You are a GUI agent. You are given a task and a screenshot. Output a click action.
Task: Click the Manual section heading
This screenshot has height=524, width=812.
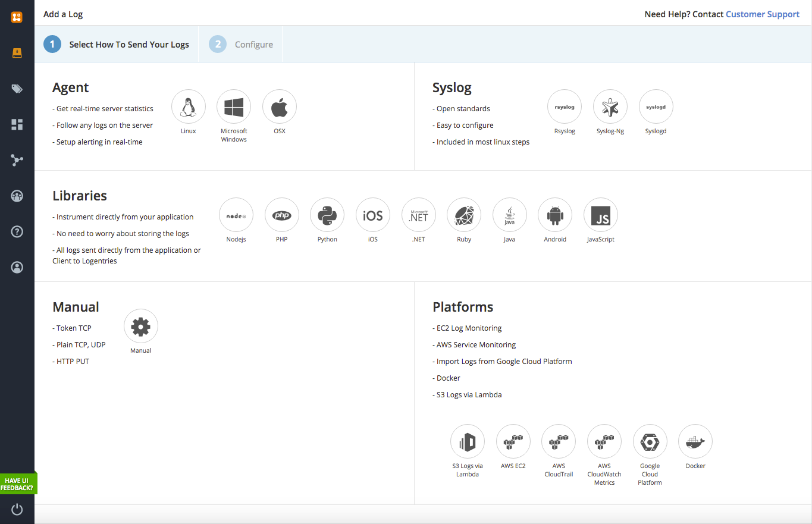76,307
